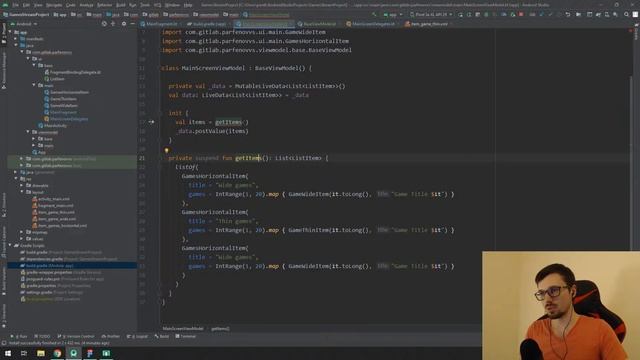640x360 pixels.
Task: Open the Android project view dropdown
Action: 24,24
